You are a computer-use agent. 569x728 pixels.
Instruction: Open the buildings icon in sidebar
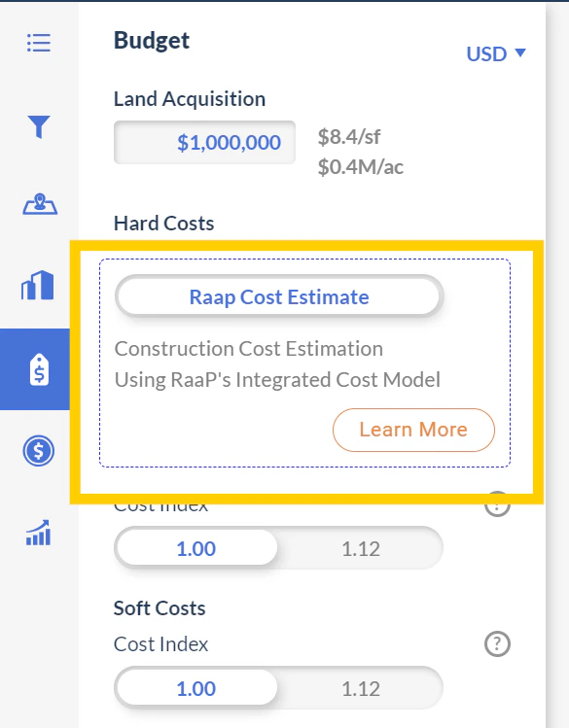coord(38,285)
